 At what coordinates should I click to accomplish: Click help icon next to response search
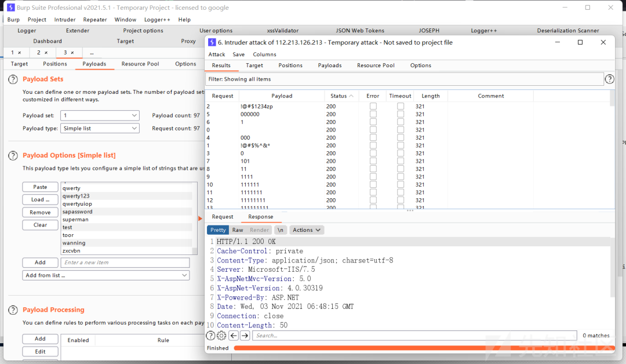click(210, 336)
